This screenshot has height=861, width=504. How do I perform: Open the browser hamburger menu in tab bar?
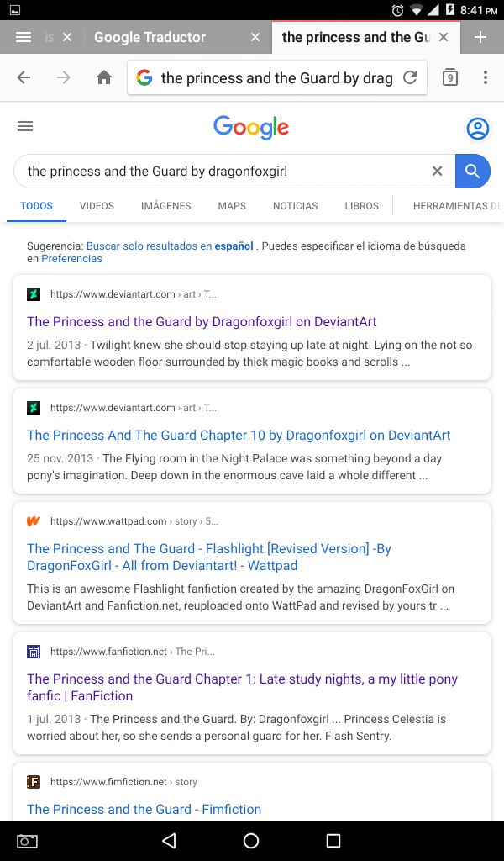[x=24, y=37]
